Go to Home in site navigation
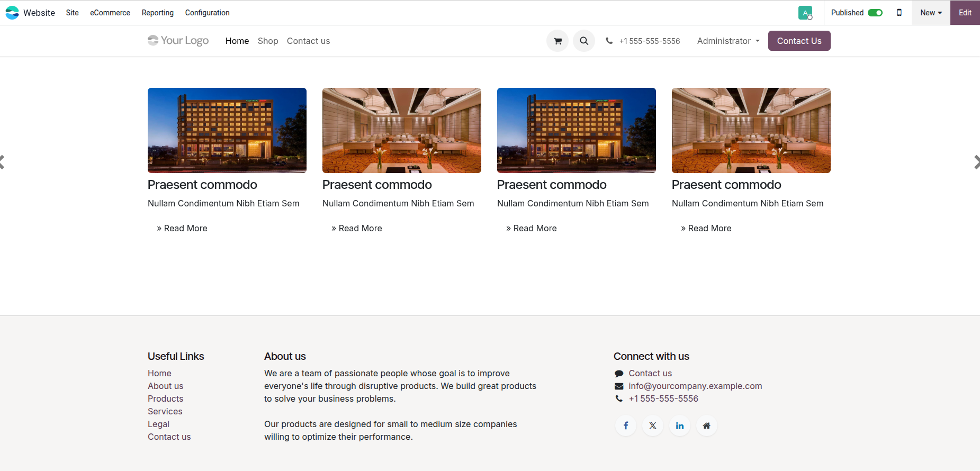 (237, 41)
